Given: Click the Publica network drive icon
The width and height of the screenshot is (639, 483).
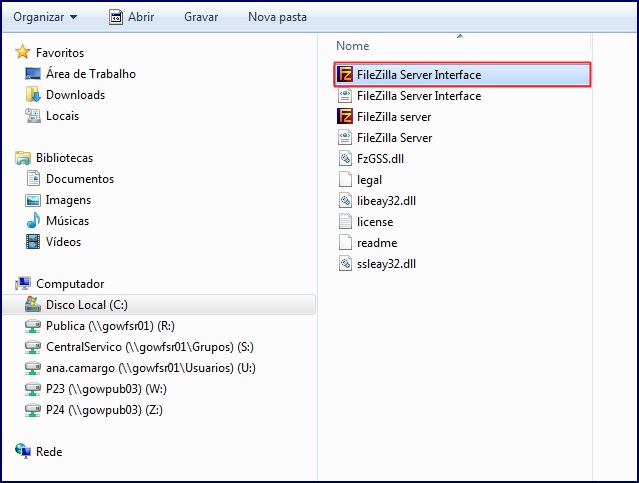Looking at the screenshot, I should (x=33, y=326).
